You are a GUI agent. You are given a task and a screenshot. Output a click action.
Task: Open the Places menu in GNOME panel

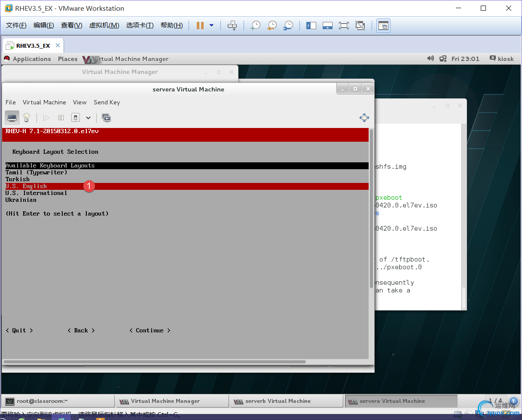click(68, 59)
